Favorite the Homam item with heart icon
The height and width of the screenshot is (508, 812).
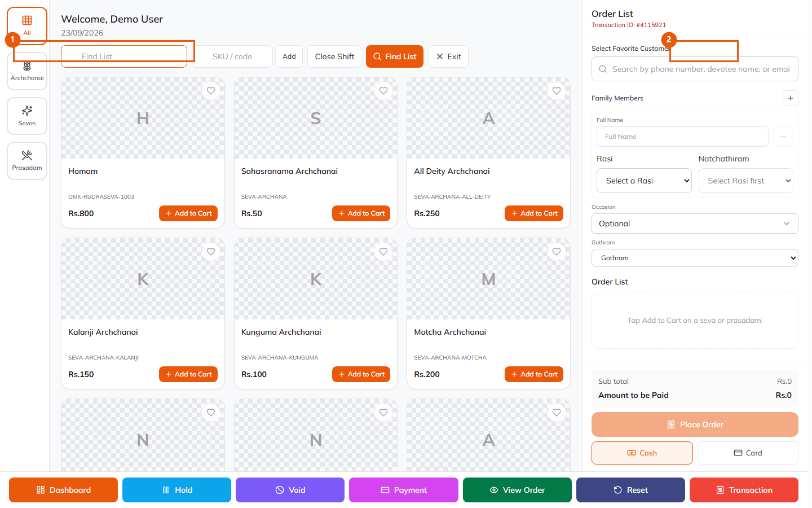pyautogui.click(x=211, y=91)
